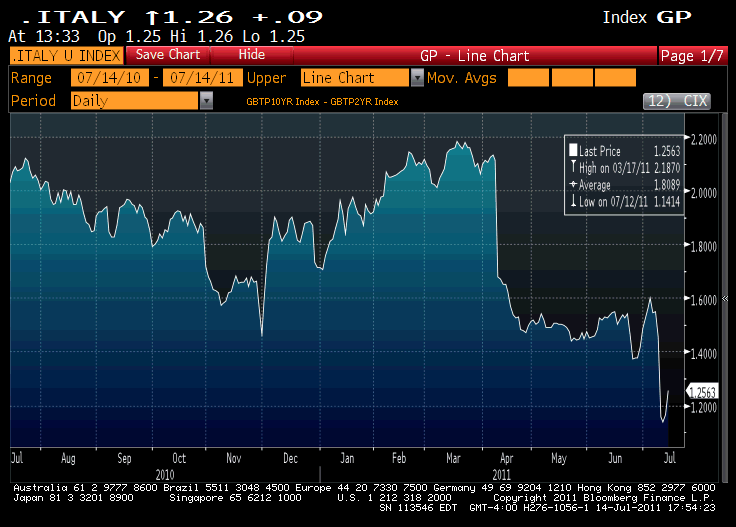Click the Save Chart button
The image size is (736, 527).
tap(168, 55)
